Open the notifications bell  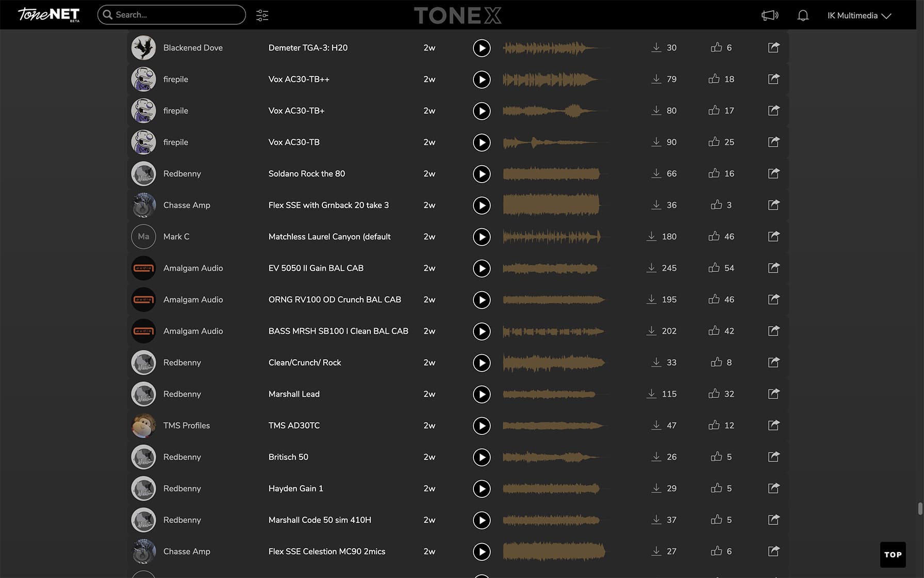click(x=803, y=15)
